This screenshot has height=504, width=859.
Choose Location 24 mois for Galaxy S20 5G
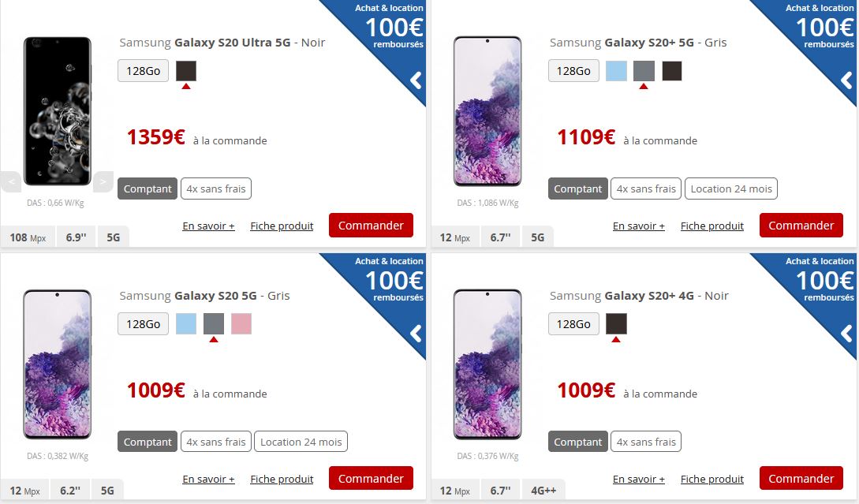pyautogui.click(x=301, y=442)
